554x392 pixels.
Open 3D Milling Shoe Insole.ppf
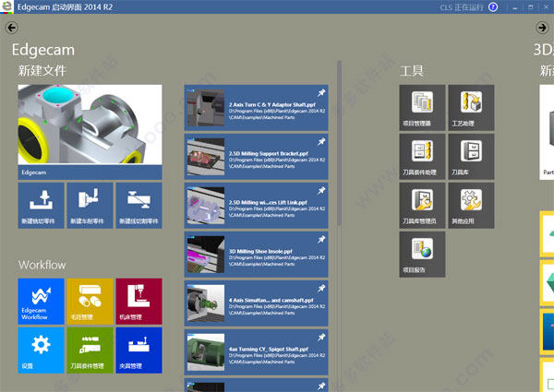256,255
